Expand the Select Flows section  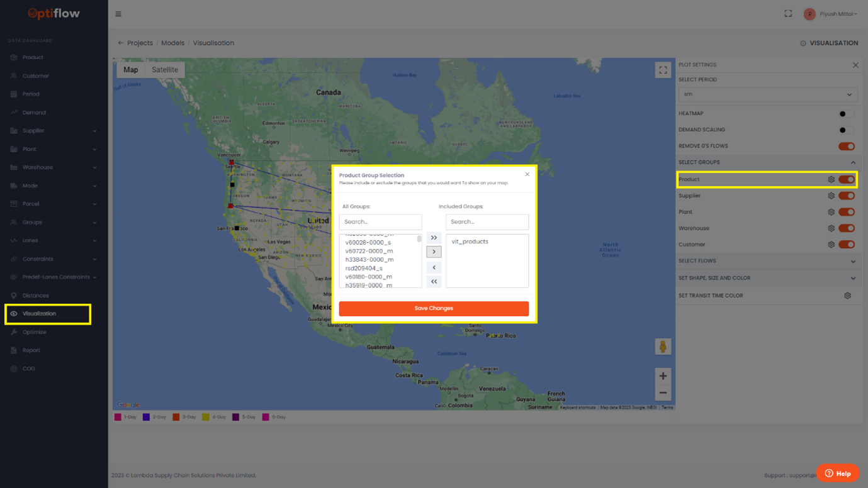coord(853,261)
